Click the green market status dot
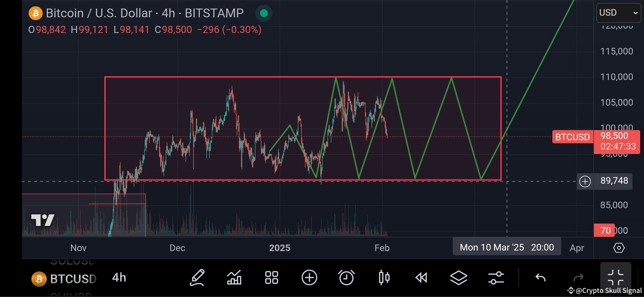This screenshot has width=644, height=297. [264, 13]
